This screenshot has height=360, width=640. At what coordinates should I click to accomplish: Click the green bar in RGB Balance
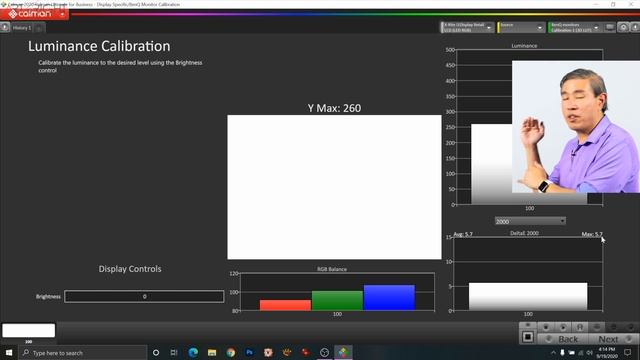click(x=337, y=300)
